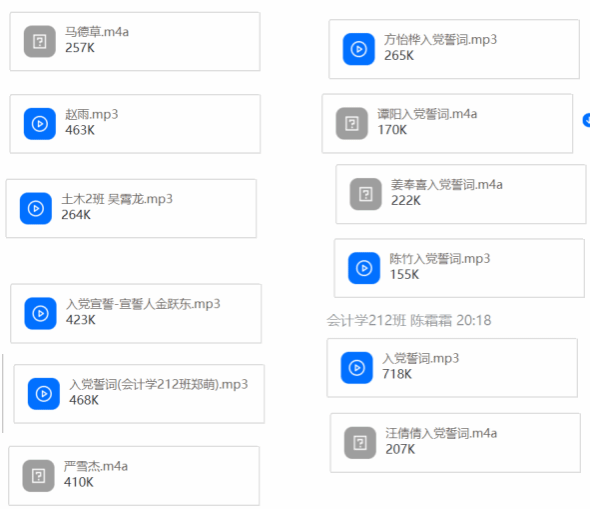
Task: Play 土木2班 吴霄龙.mp3 via its blue icon
Action: click(36, 208)
